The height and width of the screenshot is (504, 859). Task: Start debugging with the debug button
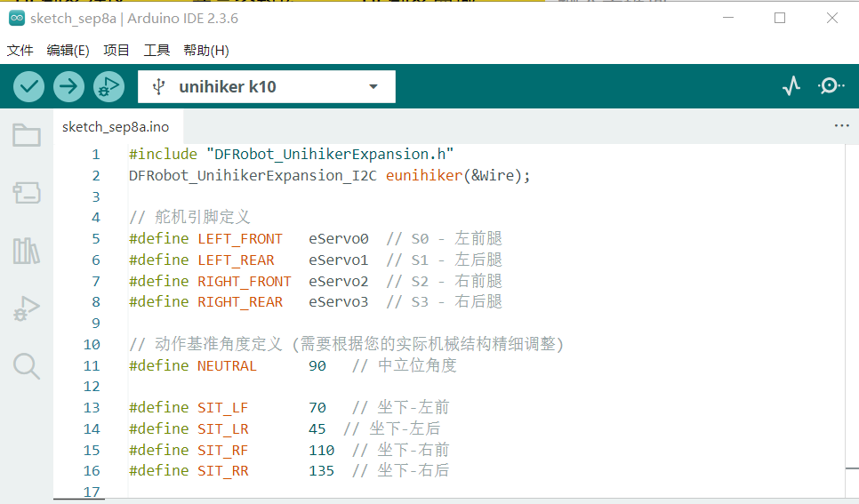[x=108, y=86]
